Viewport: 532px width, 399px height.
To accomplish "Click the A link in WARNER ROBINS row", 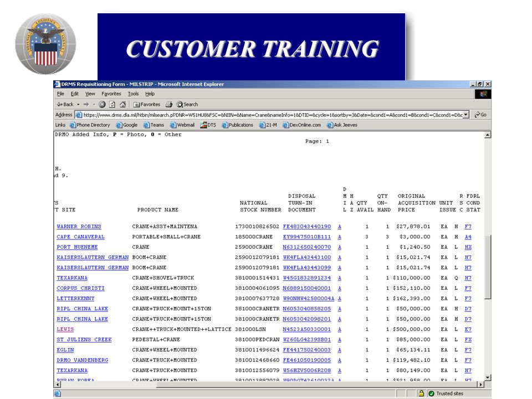I will 339,226.
